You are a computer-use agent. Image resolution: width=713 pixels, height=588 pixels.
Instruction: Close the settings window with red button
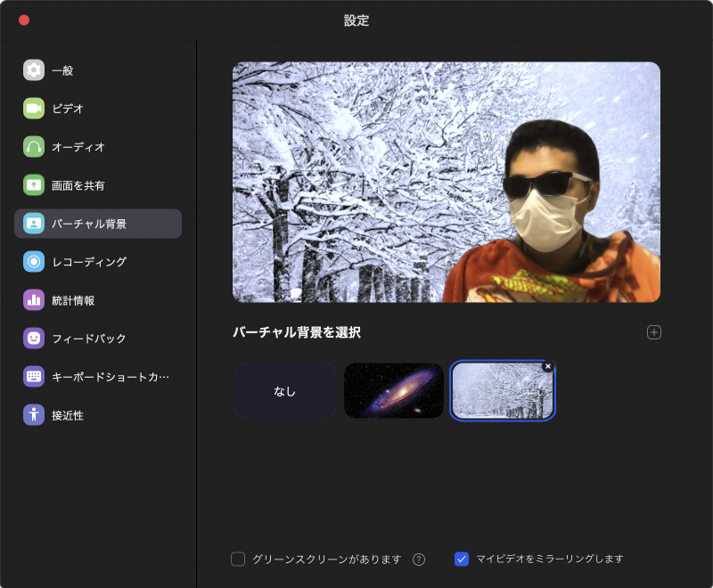pyautogui.click(x=24, y=20)
